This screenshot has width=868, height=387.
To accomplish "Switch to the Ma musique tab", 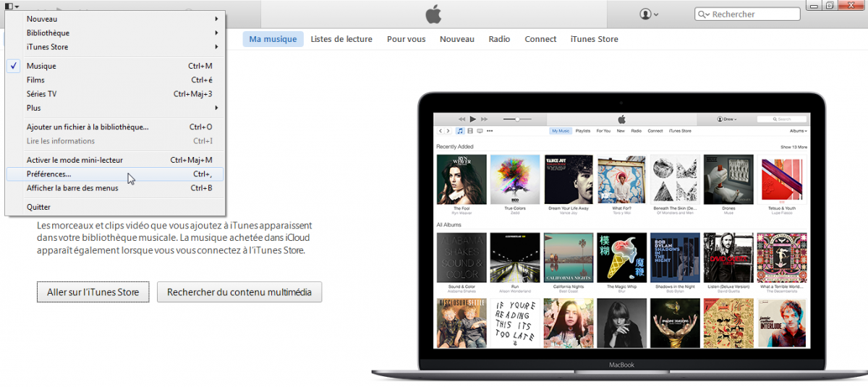I will click(273, 39).
